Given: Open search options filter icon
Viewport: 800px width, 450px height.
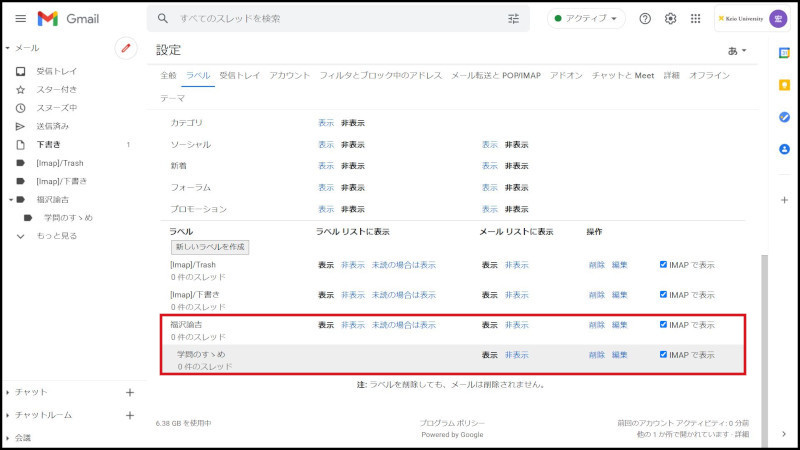Looking at the screenshot, I should point(514,19).
